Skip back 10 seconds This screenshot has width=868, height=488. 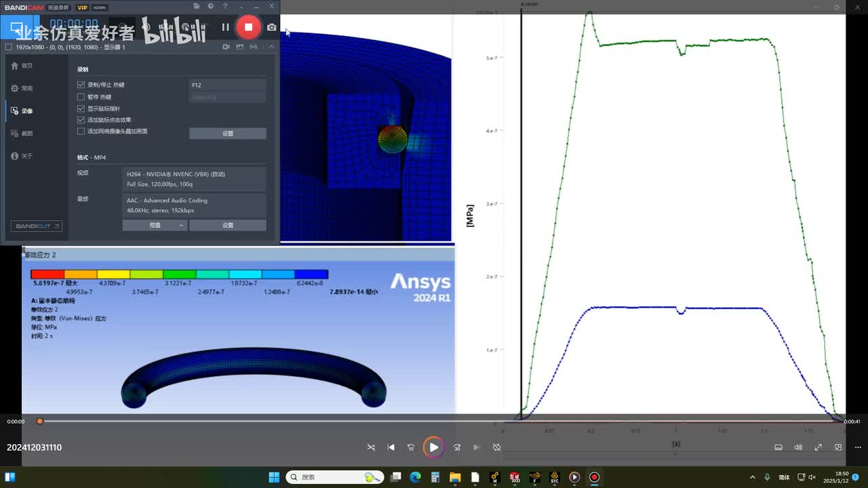click(411, 447)
